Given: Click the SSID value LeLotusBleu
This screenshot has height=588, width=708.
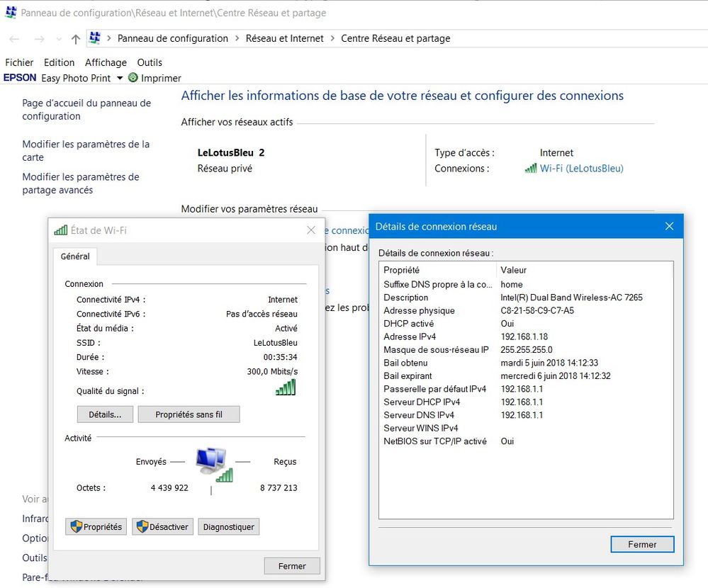Looking at the screenshot, I should pos(276,342).
